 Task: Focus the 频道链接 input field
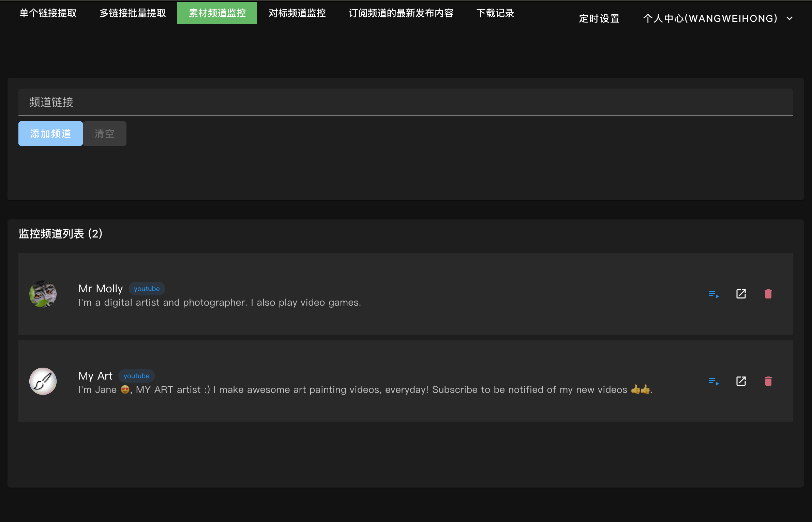405,102
